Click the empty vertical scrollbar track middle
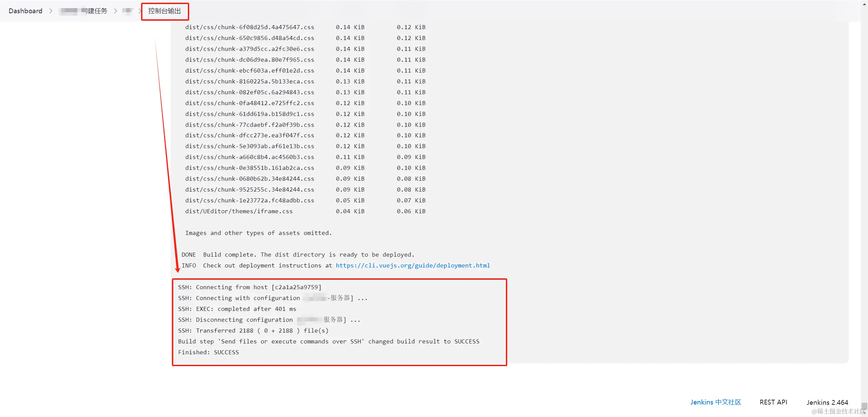868x417 pixels. [864, 203]
